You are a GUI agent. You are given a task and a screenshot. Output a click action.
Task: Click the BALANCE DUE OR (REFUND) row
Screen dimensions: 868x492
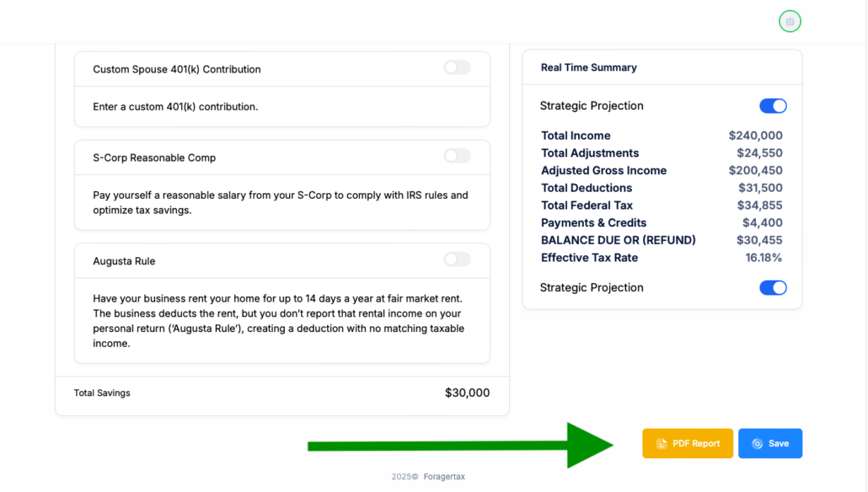click(619, 240)
